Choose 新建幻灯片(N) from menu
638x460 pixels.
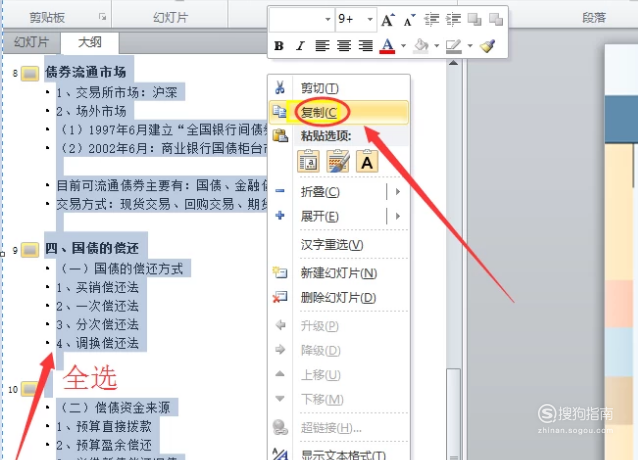tap(339, 273)
